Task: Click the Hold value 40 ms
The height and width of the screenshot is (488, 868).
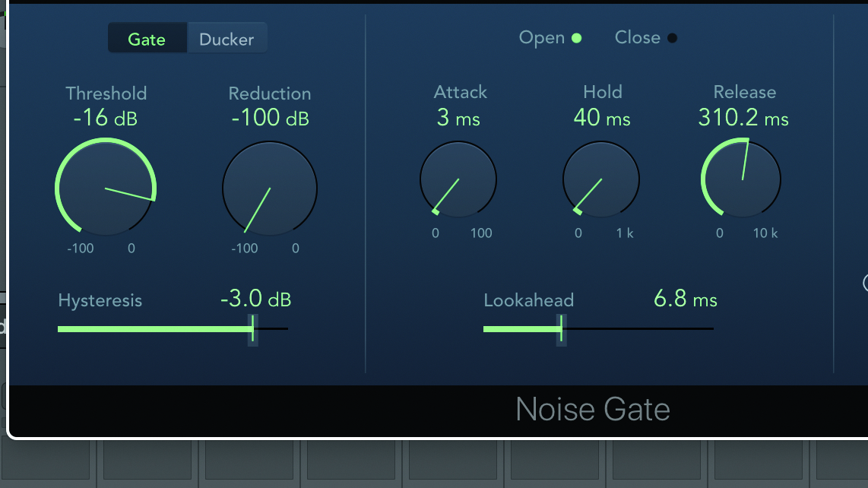Action: pyautogui.click(x=602, y=118)
